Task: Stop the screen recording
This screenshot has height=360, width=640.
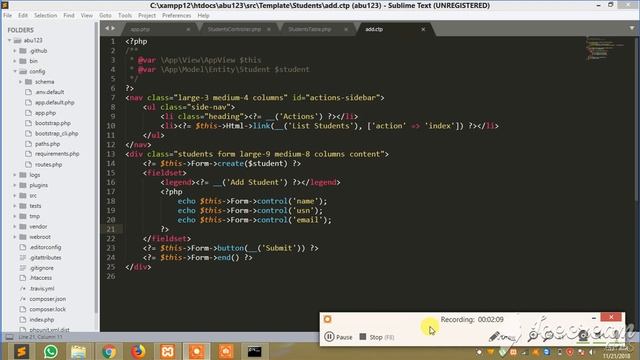Action: tap(376, 337)
